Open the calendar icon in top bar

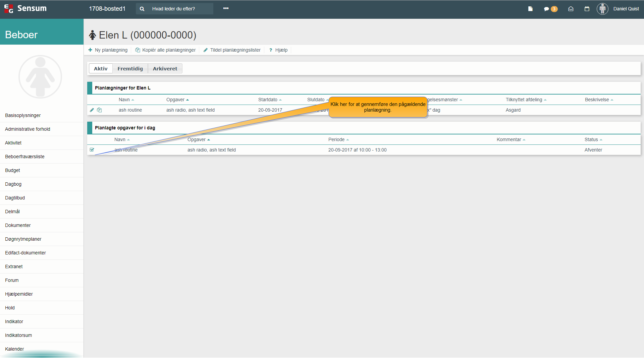[x=587, y=9]
